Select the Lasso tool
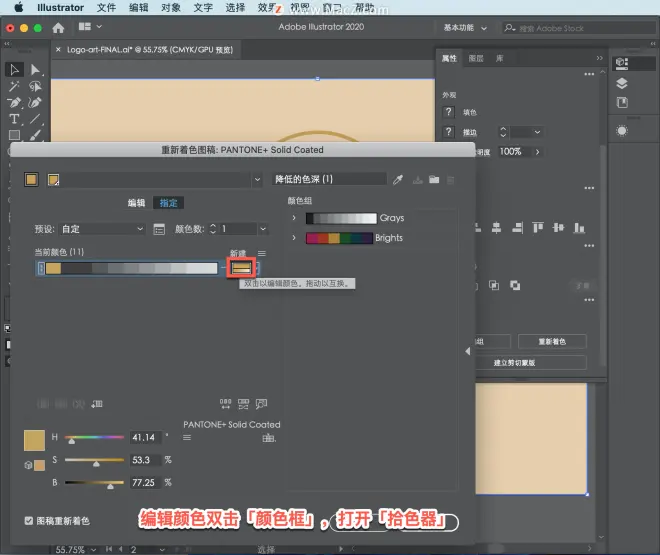The image size is (660, 555). pos(35,86)
